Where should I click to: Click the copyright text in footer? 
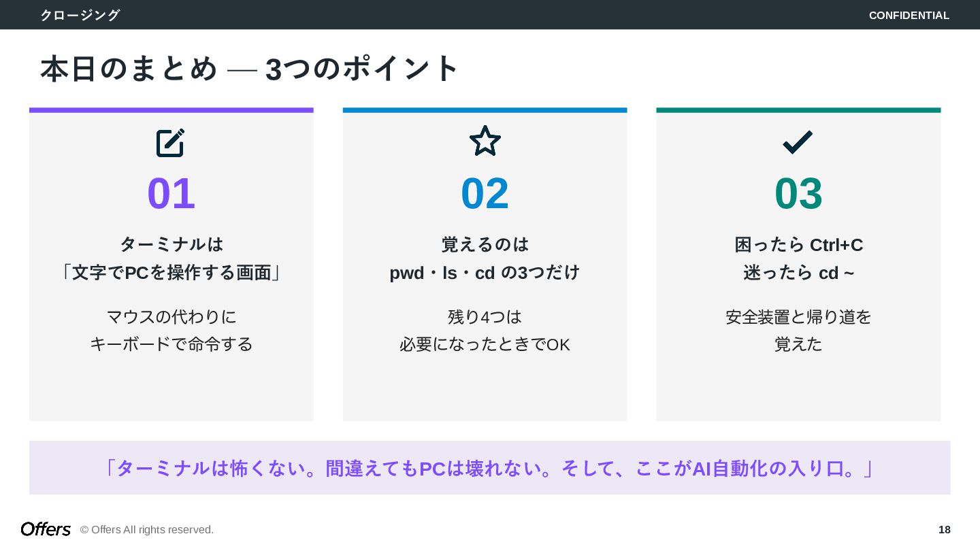147,530
